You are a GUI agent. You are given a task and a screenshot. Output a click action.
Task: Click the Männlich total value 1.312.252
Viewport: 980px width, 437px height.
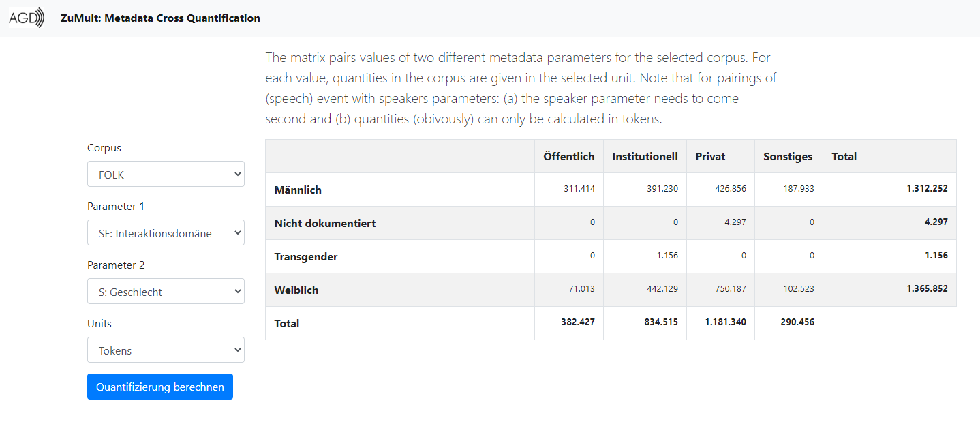927,188
